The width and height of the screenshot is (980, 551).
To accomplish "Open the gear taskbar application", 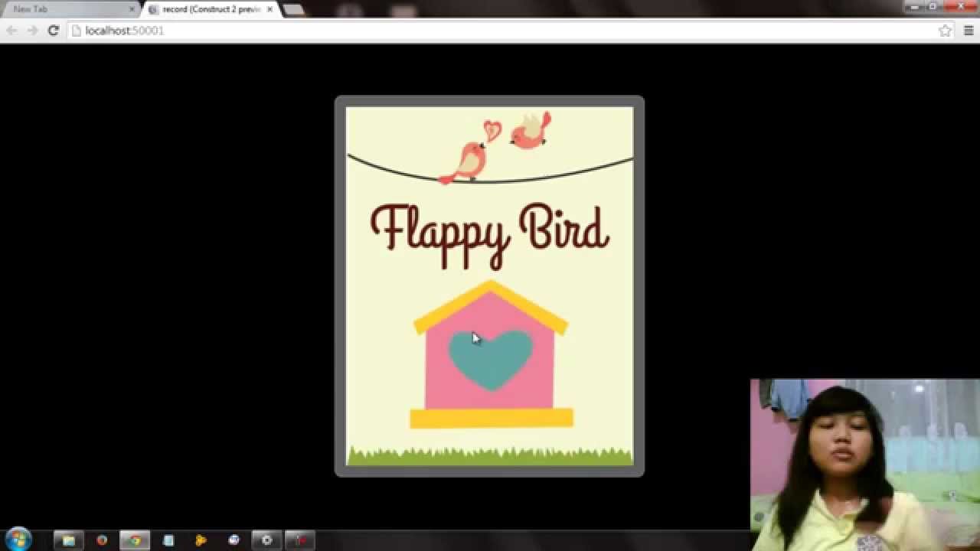I will click(266, 540).
